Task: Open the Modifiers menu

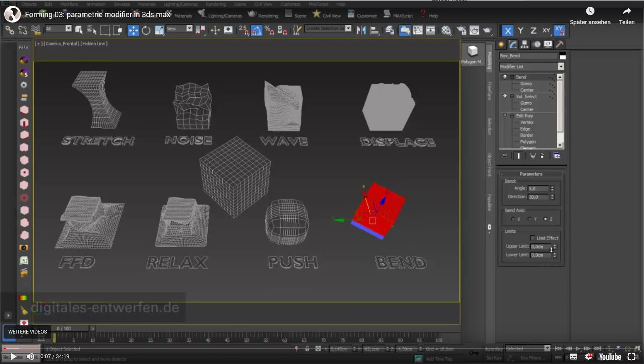Action: [x=69, y=4]
